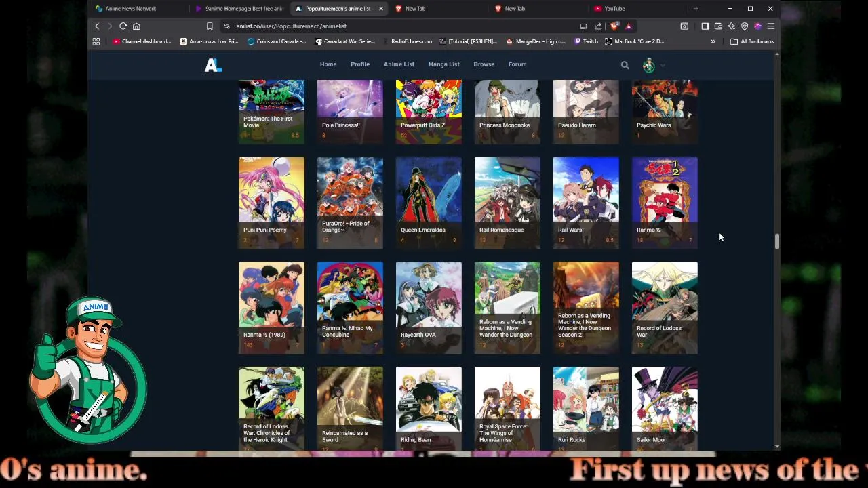Select the Queen Emeraldas cover
Screen dimensions: 868x488
[x=429, y=203]
